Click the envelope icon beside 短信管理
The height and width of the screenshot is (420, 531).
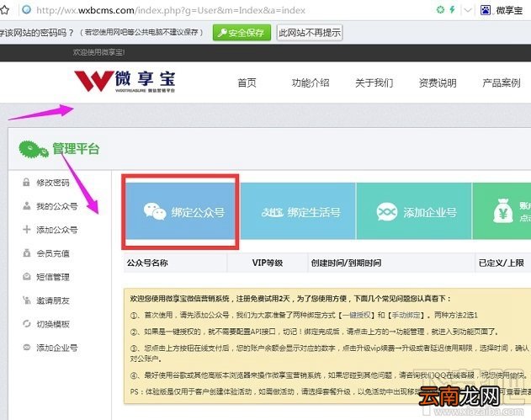click(26, 276)
